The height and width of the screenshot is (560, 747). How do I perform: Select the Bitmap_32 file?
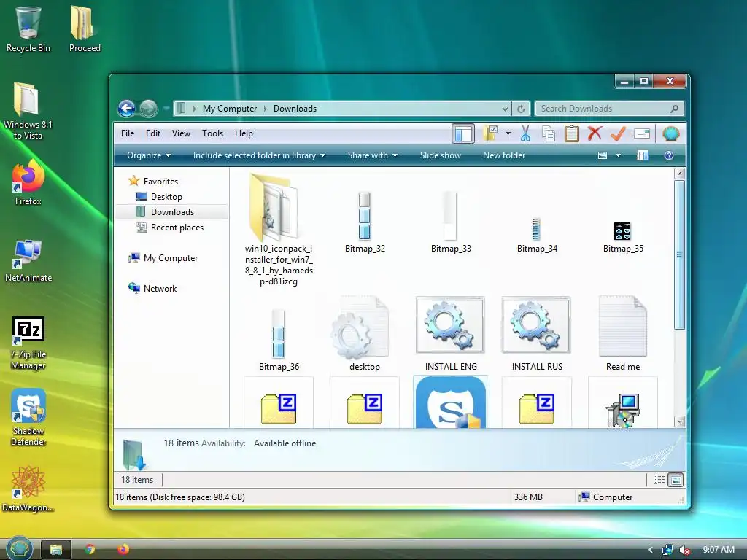point(365,222)
